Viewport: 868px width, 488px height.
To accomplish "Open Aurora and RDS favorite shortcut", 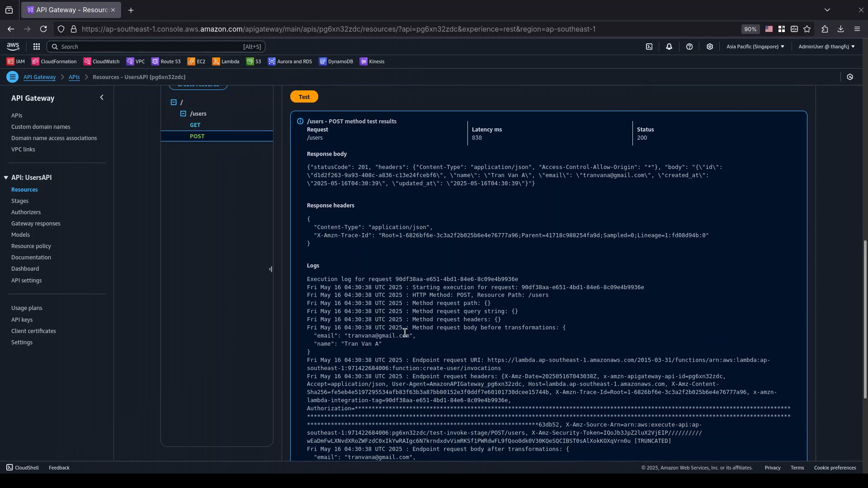I will [x=290, y=61].
